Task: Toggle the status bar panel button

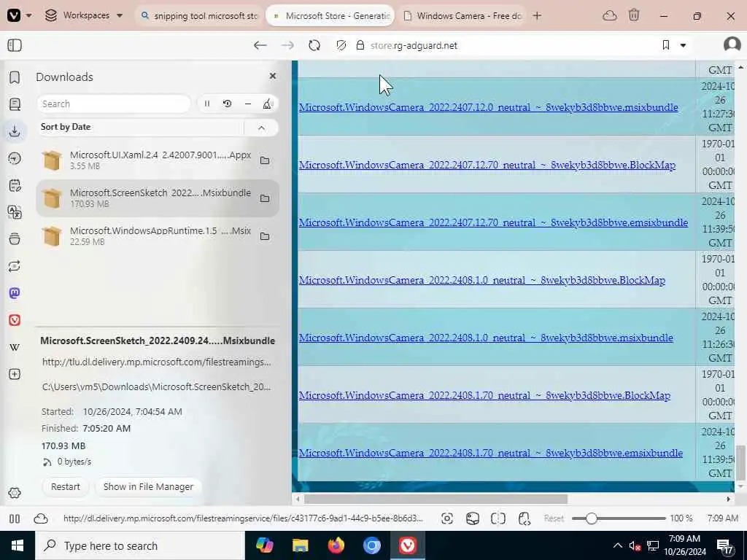Action: point(15,518)
